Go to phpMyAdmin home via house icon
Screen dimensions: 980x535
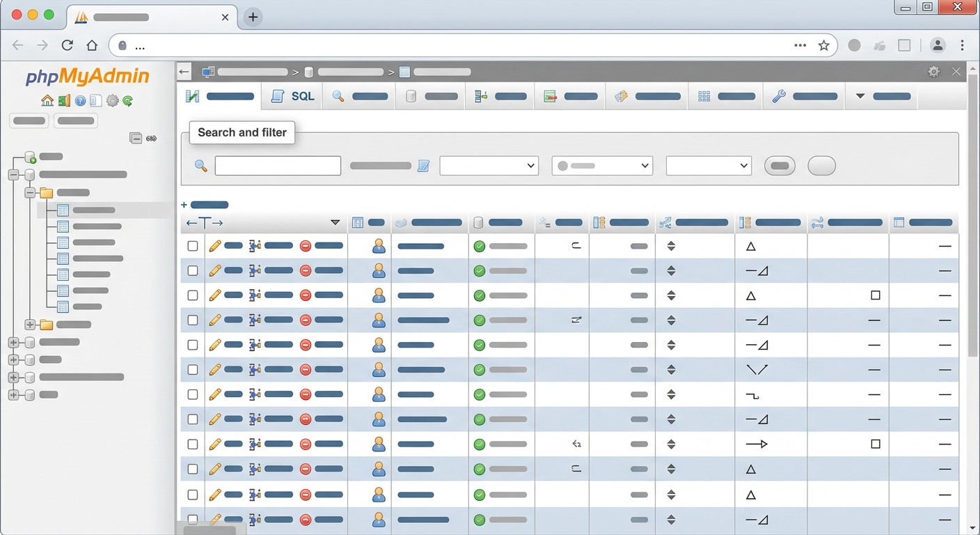(47, 101)
